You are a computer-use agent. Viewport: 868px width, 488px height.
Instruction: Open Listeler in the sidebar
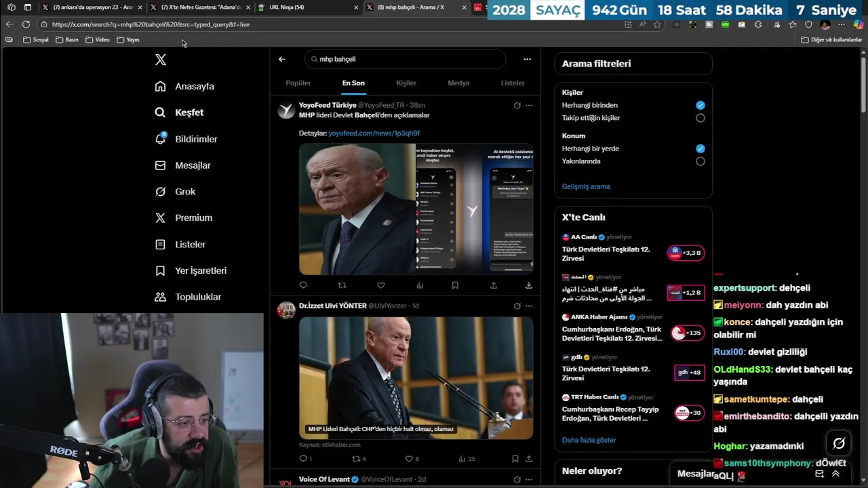[180, 244]
